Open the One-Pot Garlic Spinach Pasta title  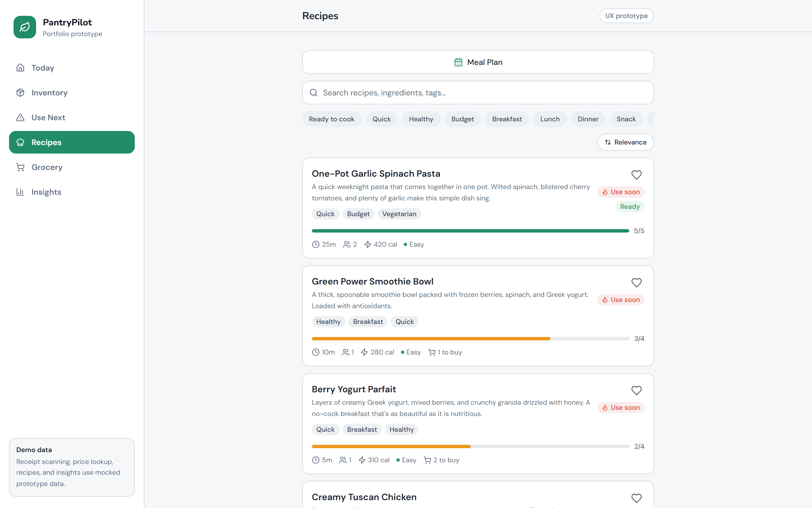(376, 174)
